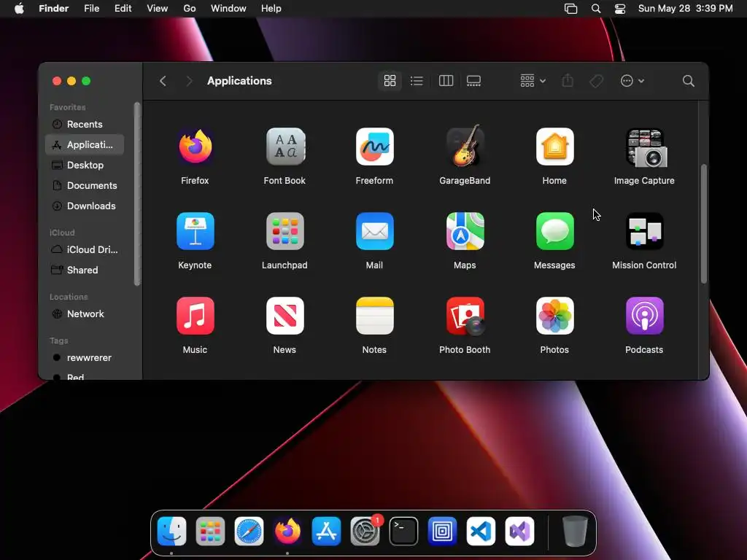
Task: Open the Edit menu
Action: tap(123, 8)
